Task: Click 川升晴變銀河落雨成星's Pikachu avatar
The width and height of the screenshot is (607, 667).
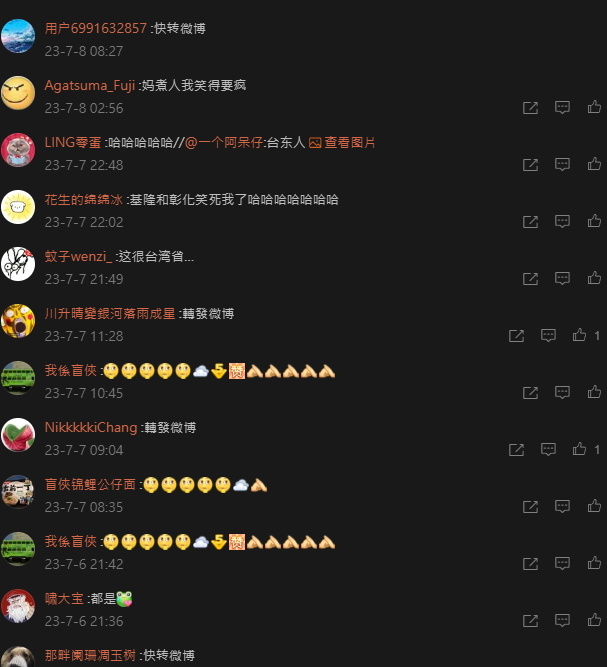Action: (x=18, y=321)
